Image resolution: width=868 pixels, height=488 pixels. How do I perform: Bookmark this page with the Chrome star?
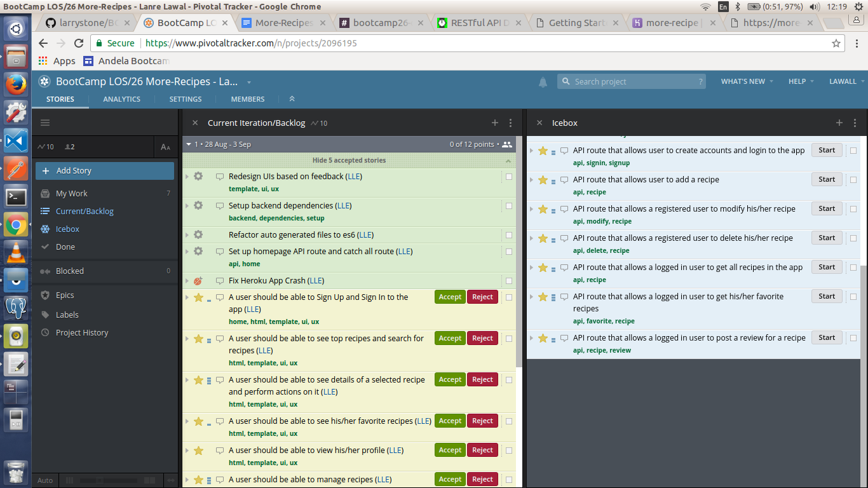click(836, 43)
